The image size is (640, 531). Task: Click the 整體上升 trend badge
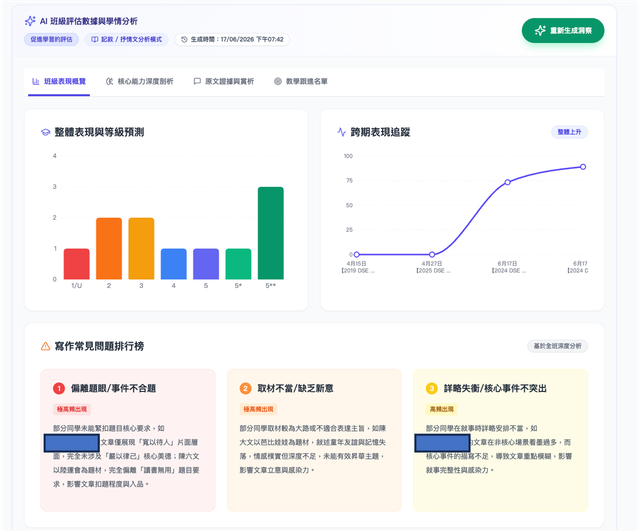point(569,132)
